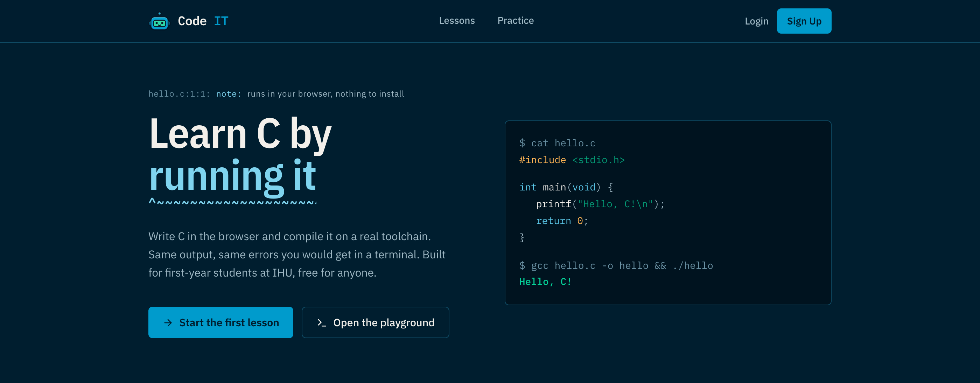Click the "return 0;" code line
Image resolution: width=980 pixels, height=383 pixels.
562,221
